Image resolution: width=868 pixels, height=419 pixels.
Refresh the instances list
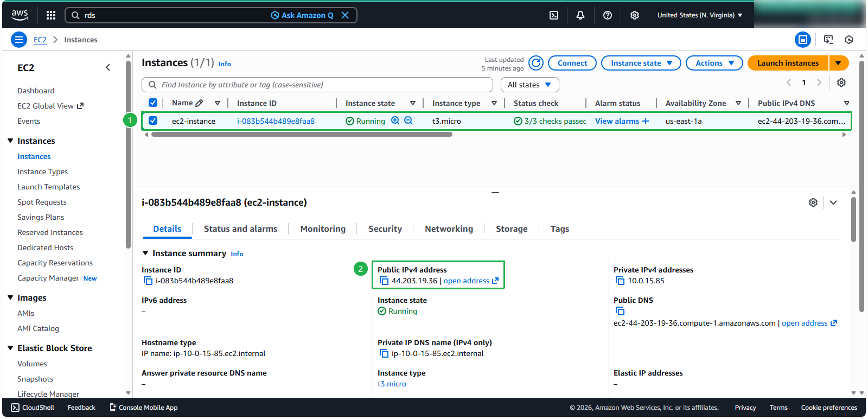536,63
